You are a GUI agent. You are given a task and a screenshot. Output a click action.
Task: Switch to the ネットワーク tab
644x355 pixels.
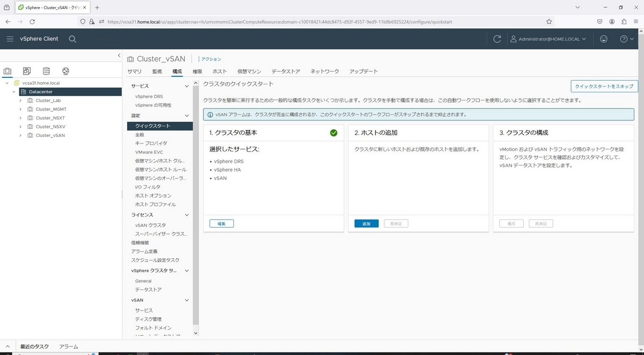tap(325, 71)
